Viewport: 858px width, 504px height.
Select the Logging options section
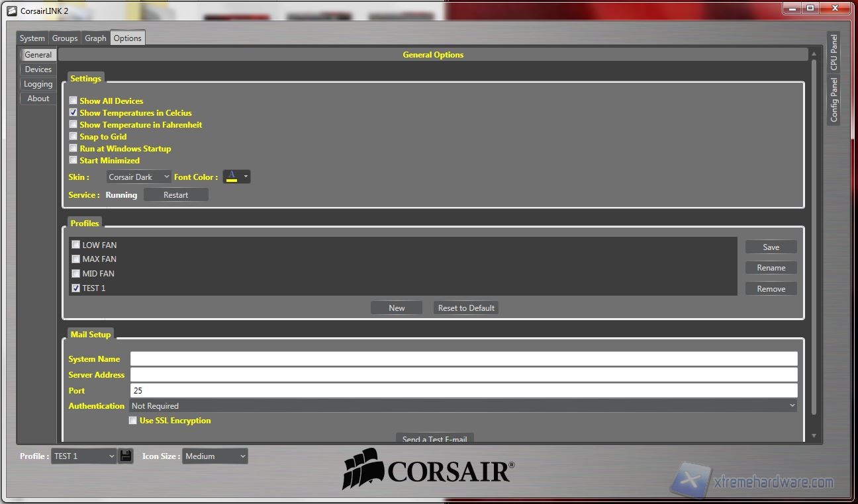coord(38,84)
